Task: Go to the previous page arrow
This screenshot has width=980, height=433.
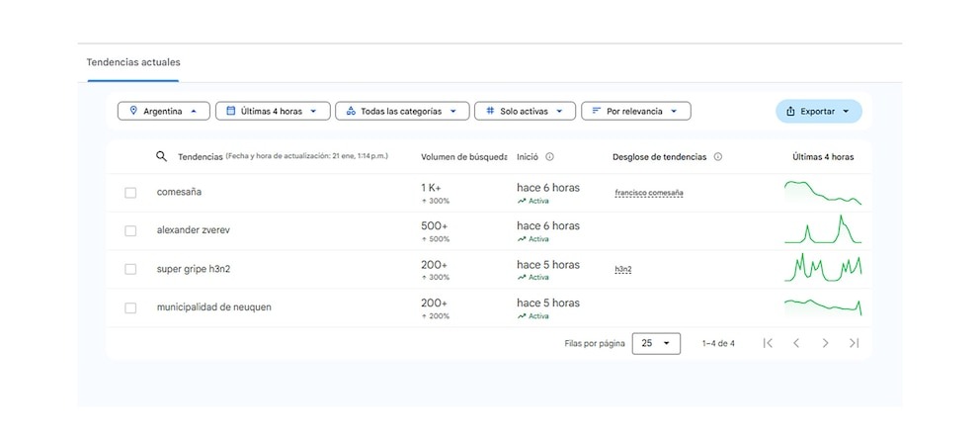Action: pyautogui.click(x=796, y=343)
